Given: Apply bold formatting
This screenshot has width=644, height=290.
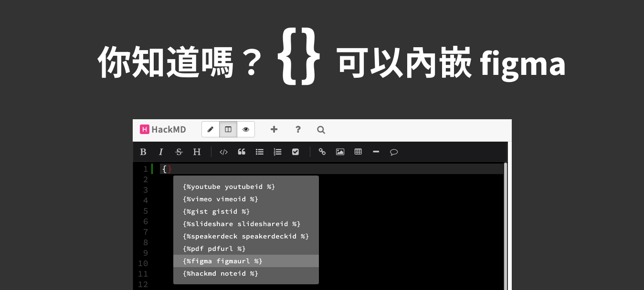Looking at the screenshot, I should pos(143,152).
